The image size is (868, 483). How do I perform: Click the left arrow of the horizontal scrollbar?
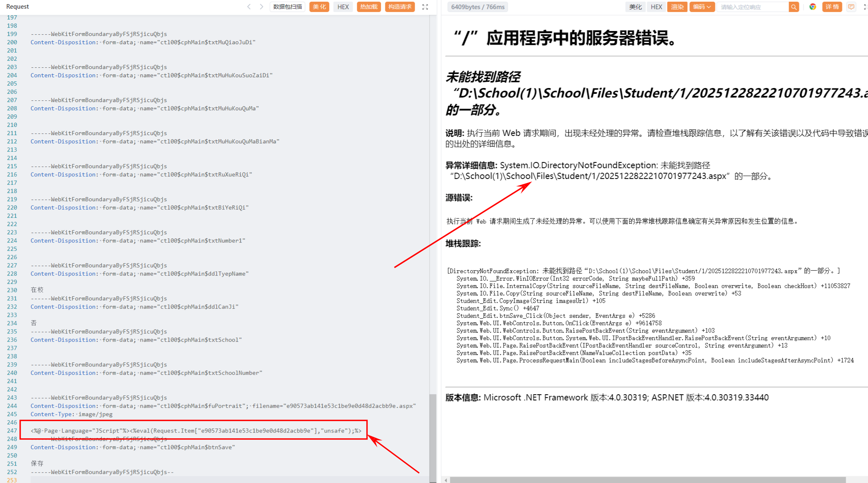pyautogui.click(x=446, y=480)
